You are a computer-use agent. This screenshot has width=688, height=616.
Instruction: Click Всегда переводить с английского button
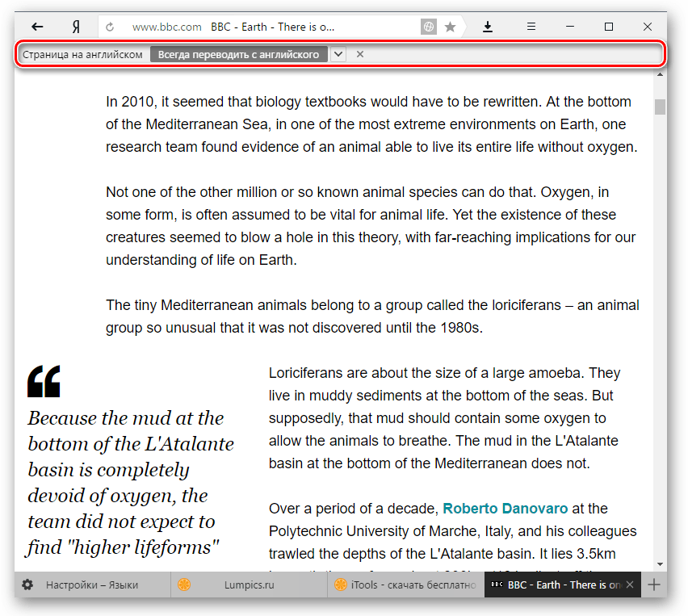(239, 54)
